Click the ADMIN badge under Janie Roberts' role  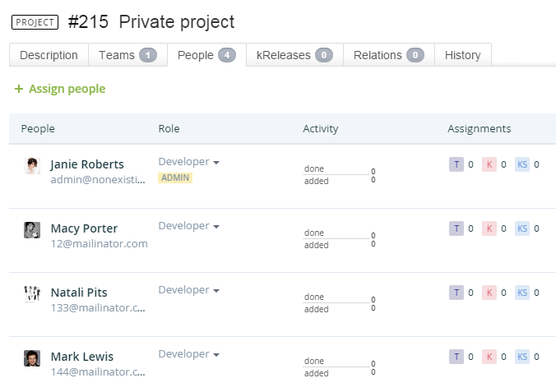tap(175, 178)
